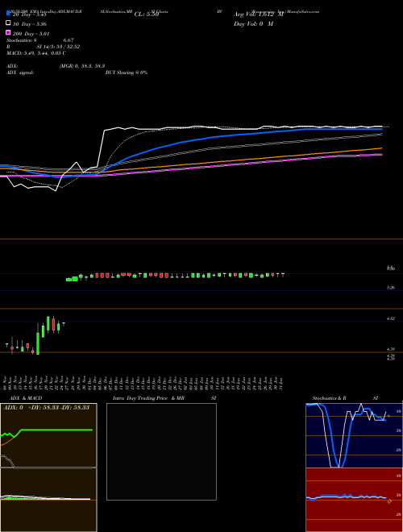
Task: Select the CL: 5.50 closing price text
Action: tap(147, 15)
